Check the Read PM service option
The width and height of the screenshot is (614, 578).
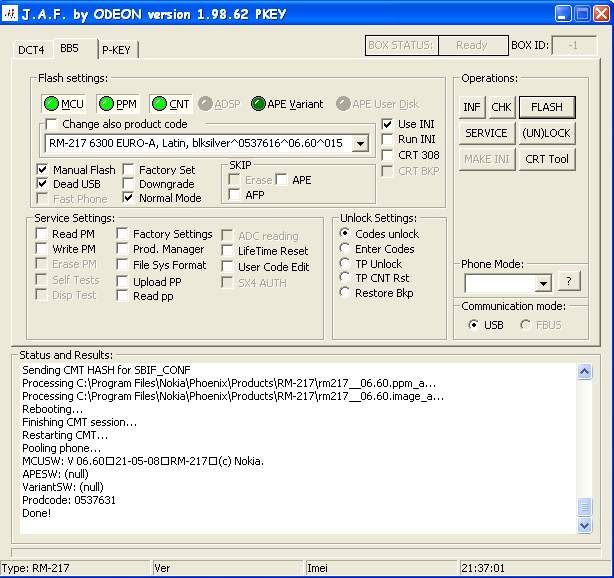[x=41, y=233]
